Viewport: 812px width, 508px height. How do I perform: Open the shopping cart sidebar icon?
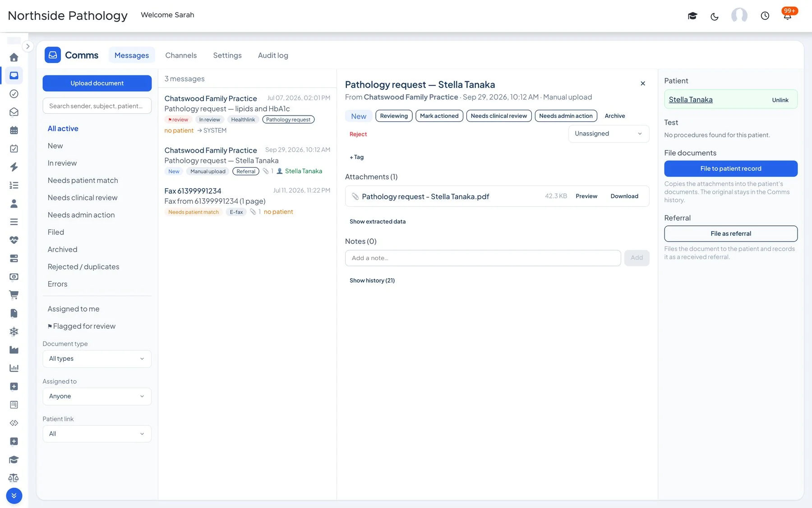14,295
